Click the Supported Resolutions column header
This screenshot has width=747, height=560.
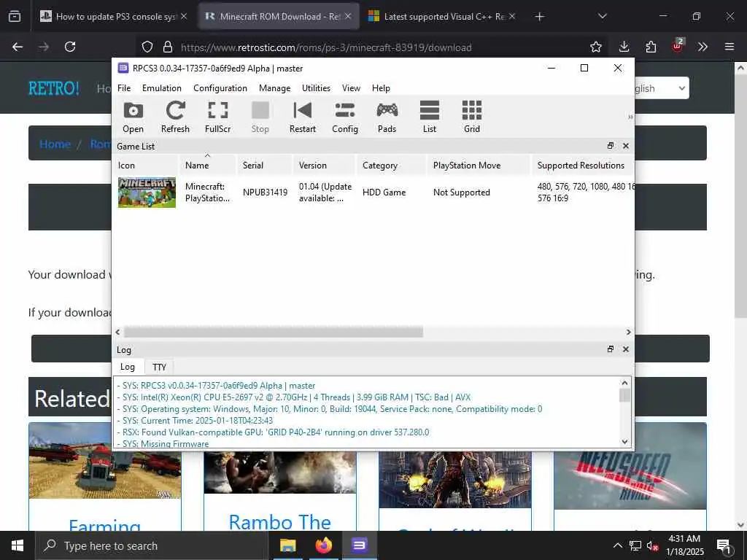click(583, 166)
